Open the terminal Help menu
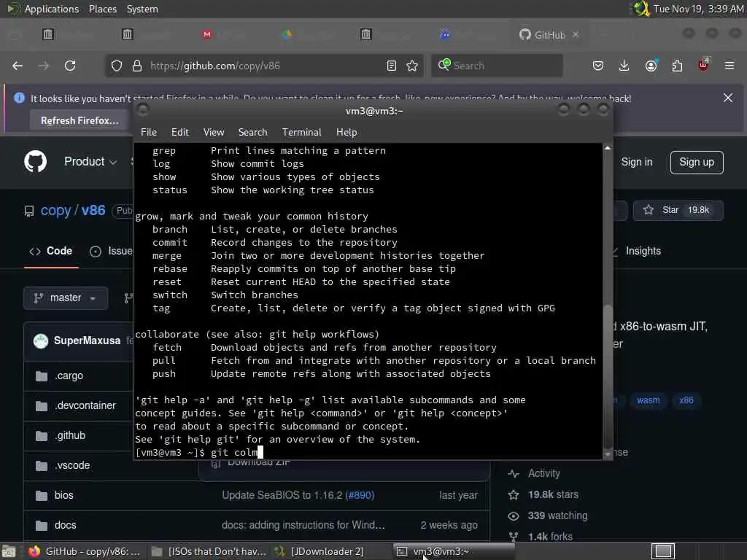This screenshot has width=747, height=560. pyautogui.click(x=347, y=133)
